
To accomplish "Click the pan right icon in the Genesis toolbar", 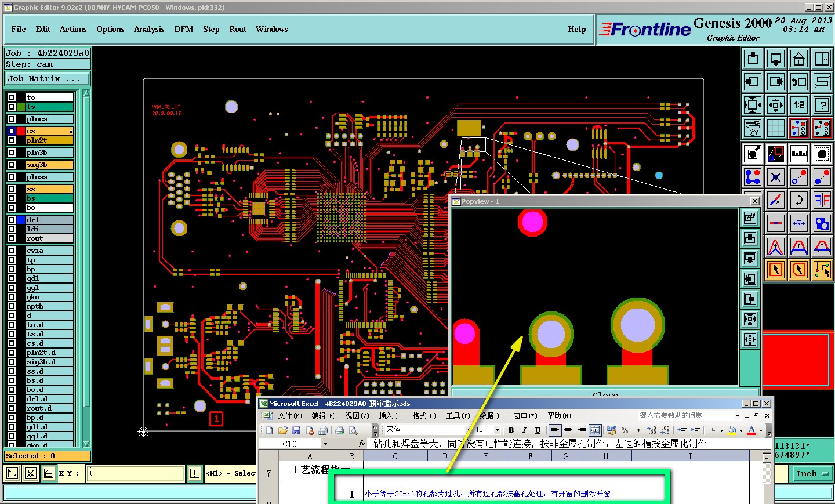I will coord(776,82).
